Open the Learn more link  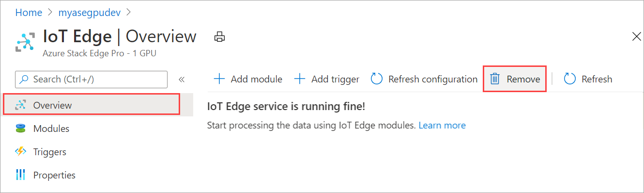(x=442, y=125)
